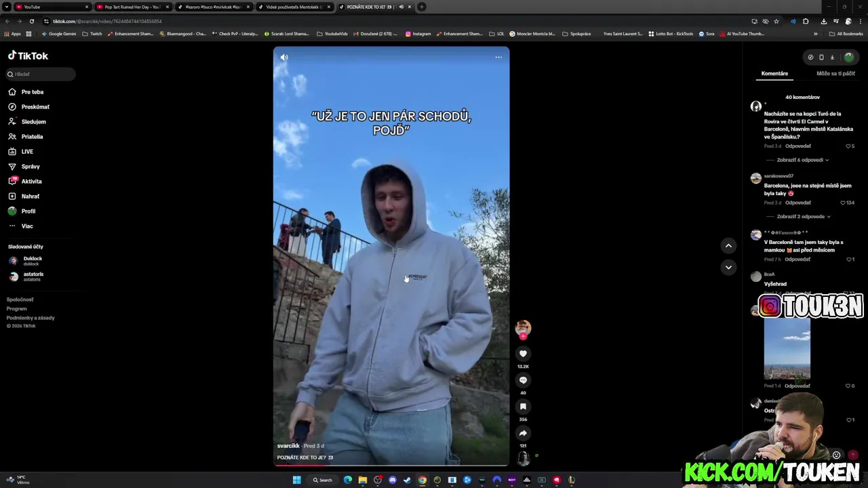Open All Bookmarks folder
The image size is (868, 488).
[846, 34]
